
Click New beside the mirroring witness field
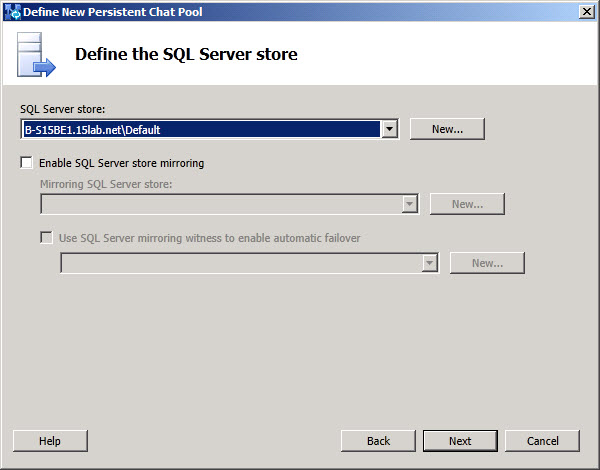coord(487,263)
